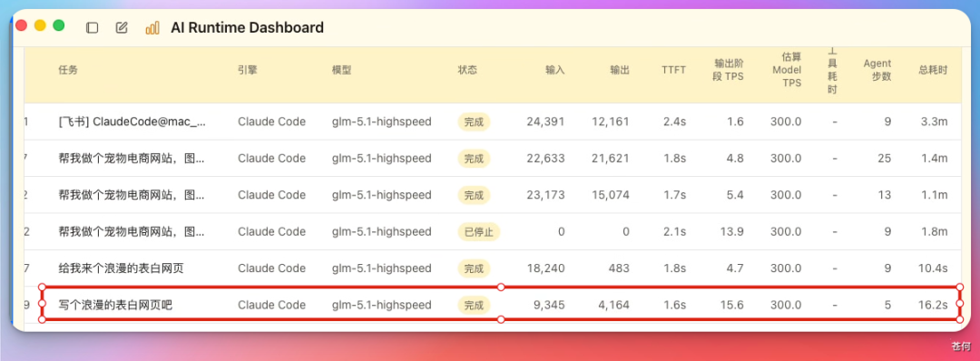Click the Agent 步数 column header

tap(877, 70)
